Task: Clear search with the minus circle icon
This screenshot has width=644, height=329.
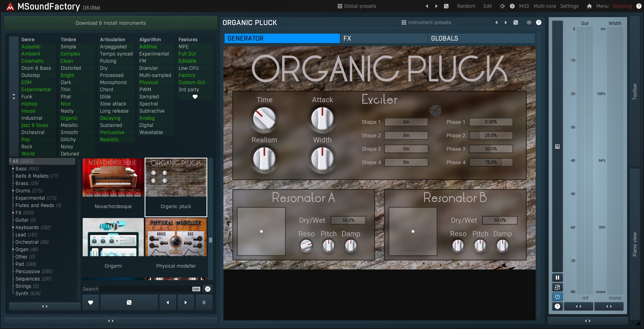Action: (208, 289)
